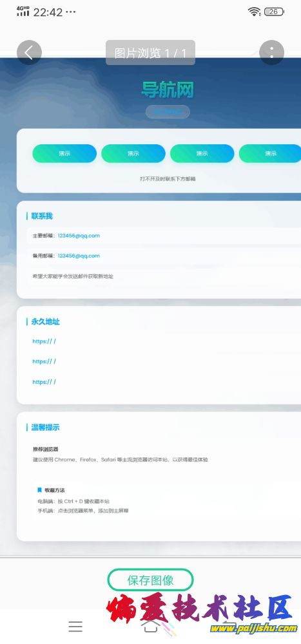This screenshot has width=301, height=644.
Task: Tap the 收藏方法 subheading
Action: pos(55,490)
